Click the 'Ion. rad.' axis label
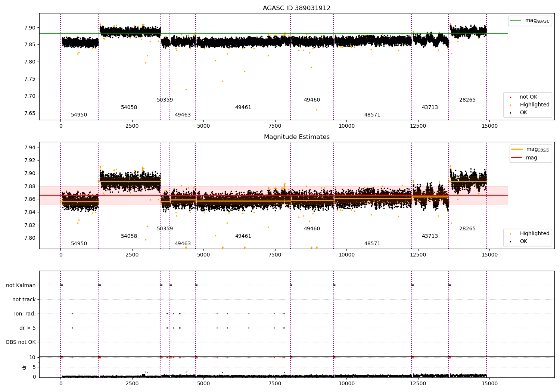 tap(25, 314)
